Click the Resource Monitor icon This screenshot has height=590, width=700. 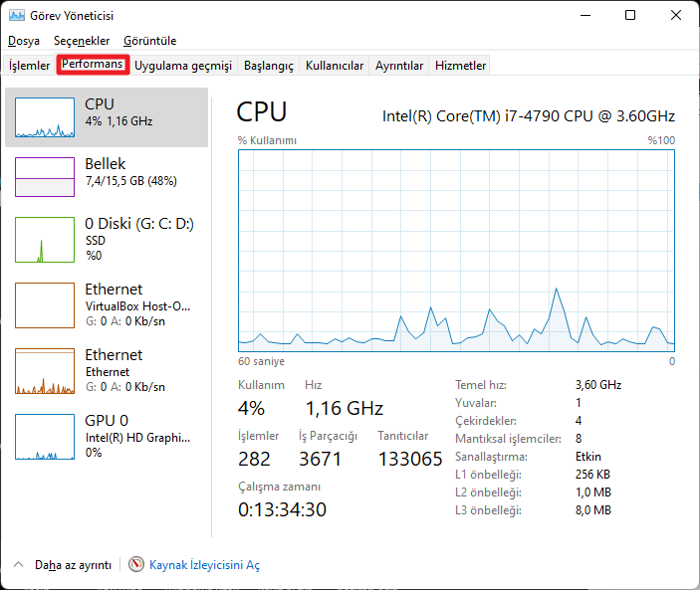(136, 564)
